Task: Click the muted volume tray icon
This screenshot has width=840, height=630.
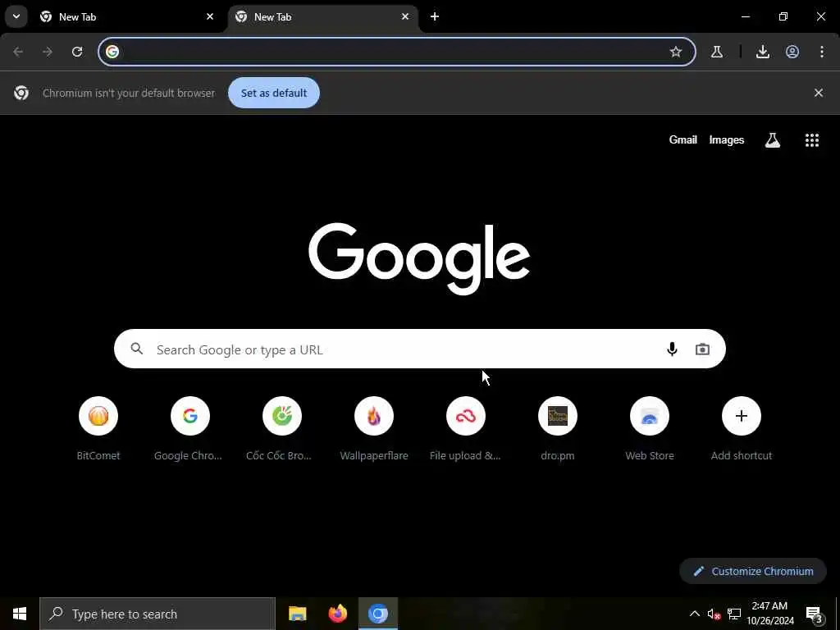Action: click(714, 614)
